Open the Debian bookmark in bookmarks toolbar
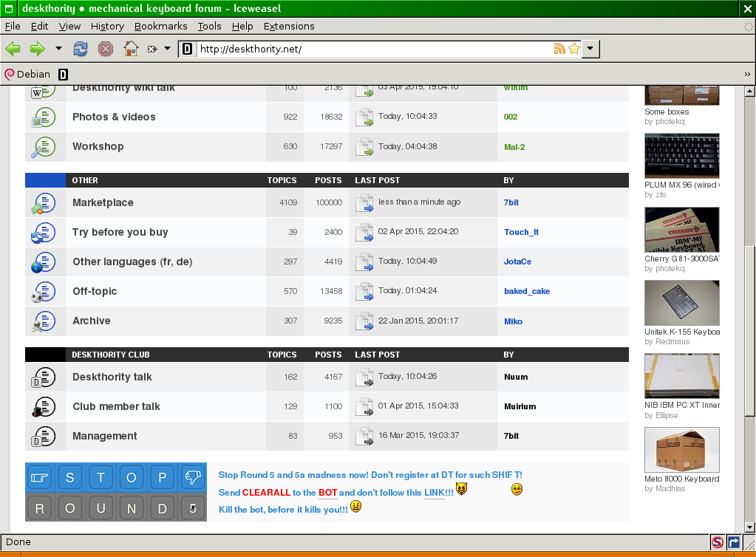The width and height of the screenshot is (756, 557). click(27, 74)
